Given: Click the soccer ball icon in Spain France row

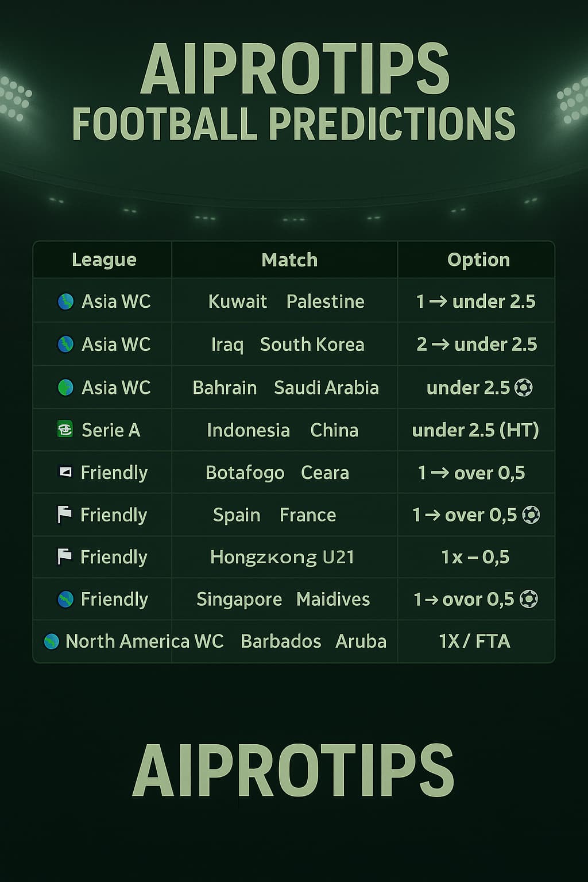Looking at the screenshot, I should point(531,515).
